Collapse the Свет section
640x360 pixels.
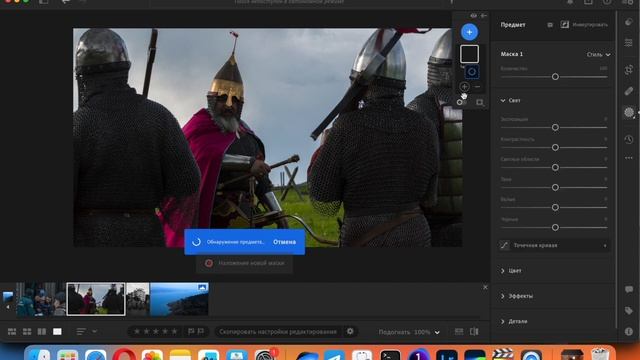point(503,100)
